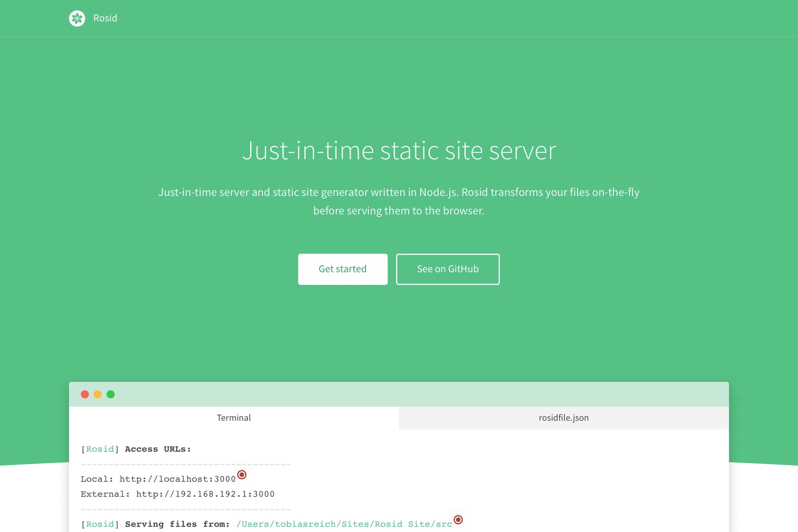Select the Terminal tab
The image size is (798, 532).
pos(234,418)
